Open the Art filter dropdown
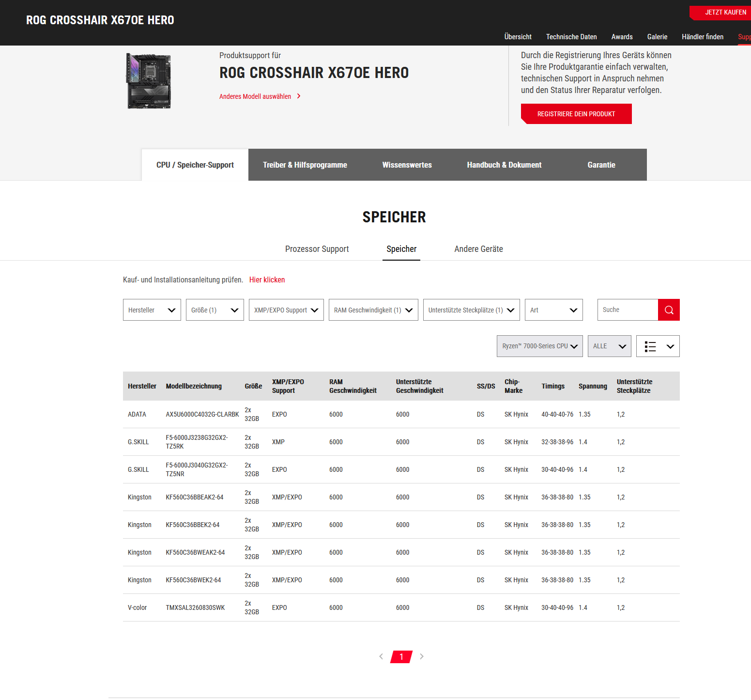The width and height of the screenshot is (751, 700). point(554,310)
